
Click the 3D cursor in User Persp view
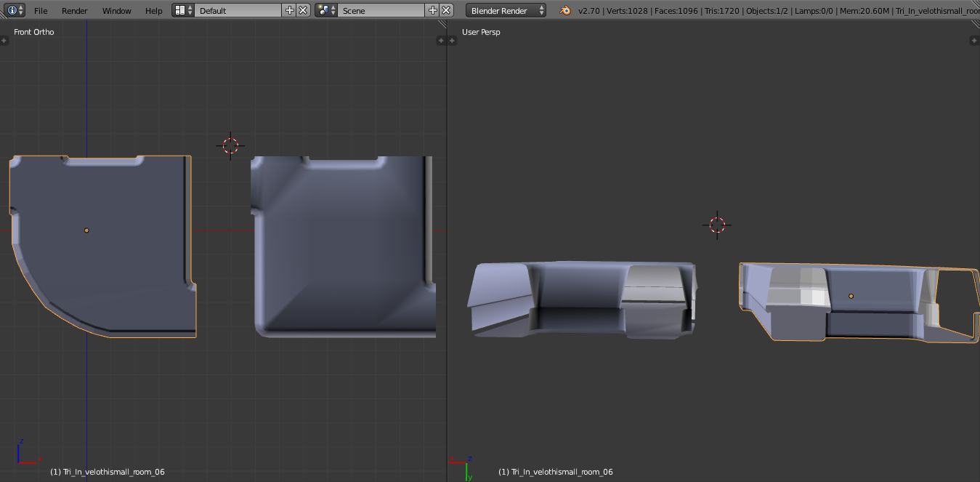coord(717,224)
